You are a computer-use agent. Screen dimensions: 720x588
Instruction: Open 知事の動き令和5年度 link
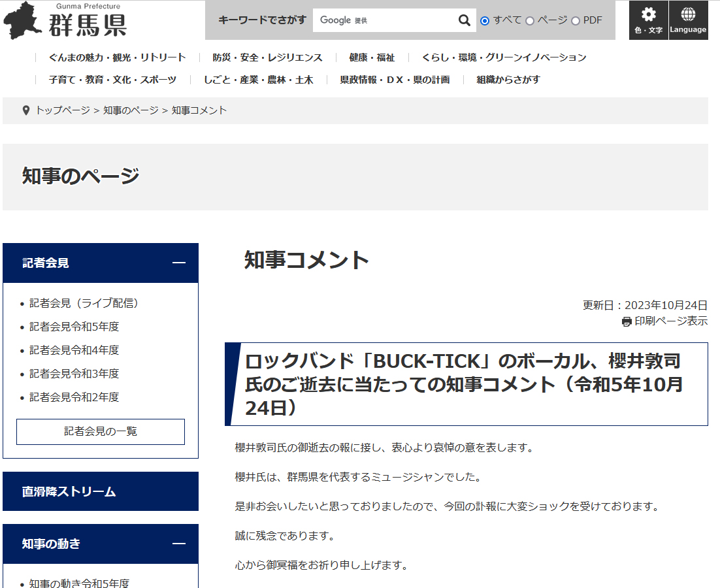coord(79,583)
